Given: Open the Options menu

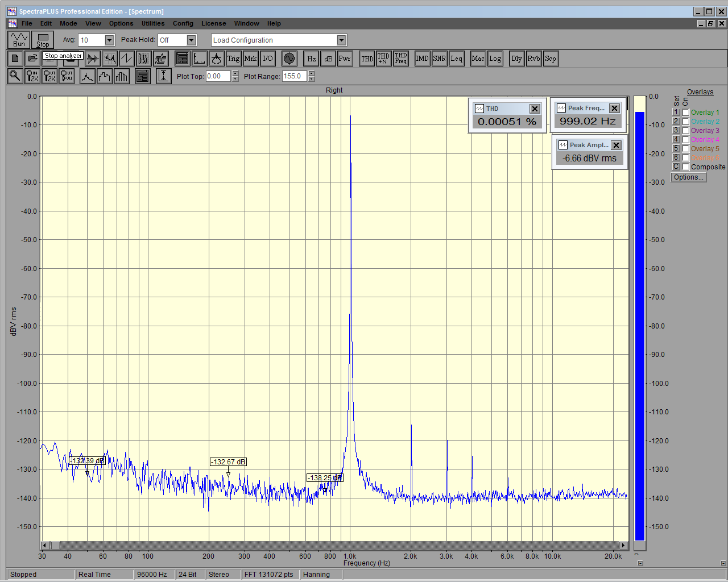Looking at the screenshot, I should [121, 23].
